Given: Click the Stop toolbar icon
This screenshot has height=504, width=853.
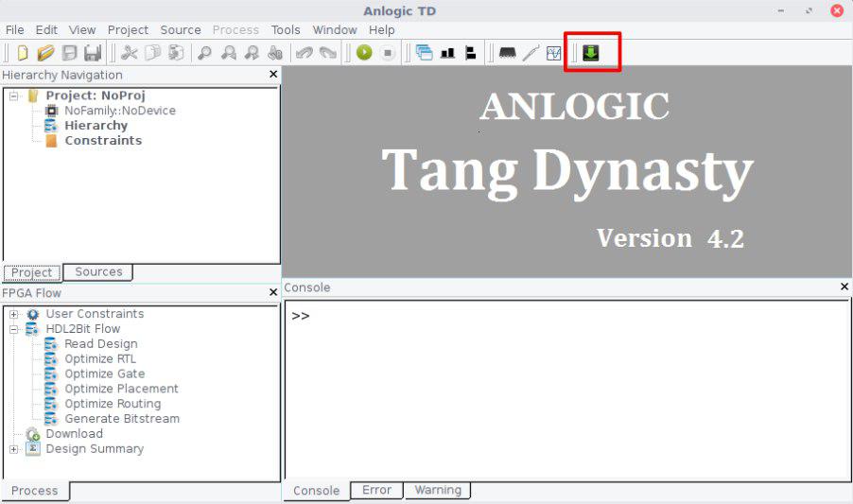Looking at the screenshot, I should pyautogui.click(x=388, y=53).
